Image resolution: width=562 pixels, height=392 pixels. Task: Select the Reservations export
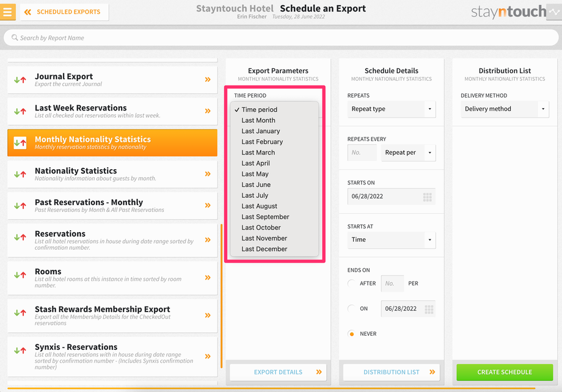pos(112,240)
